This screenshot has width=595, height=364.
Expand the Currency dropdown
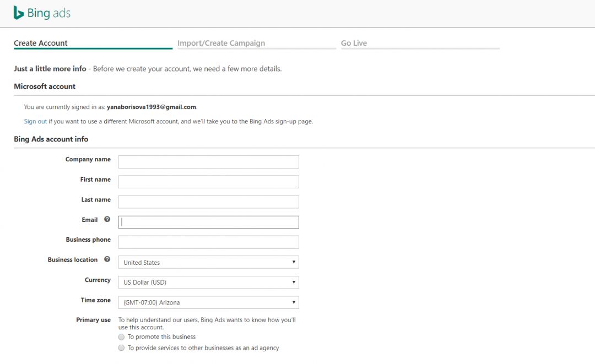[208, 282]
